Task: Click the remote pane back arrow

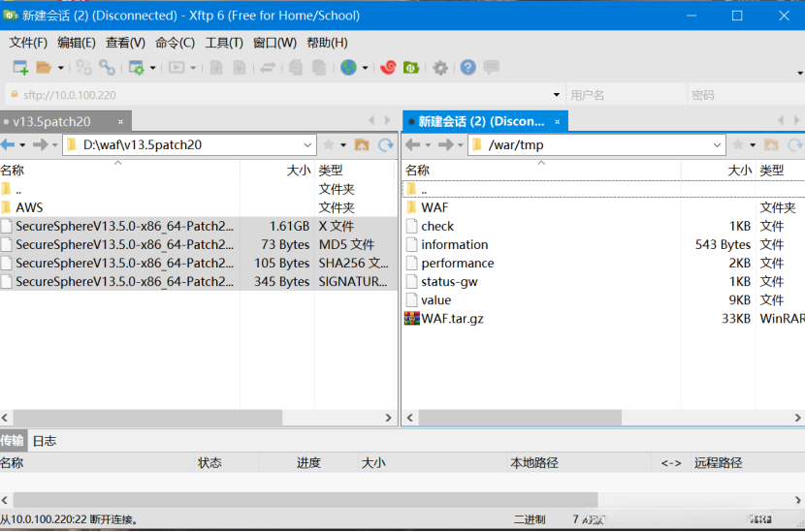Action: pyautogui.click(x=413, y=145)
